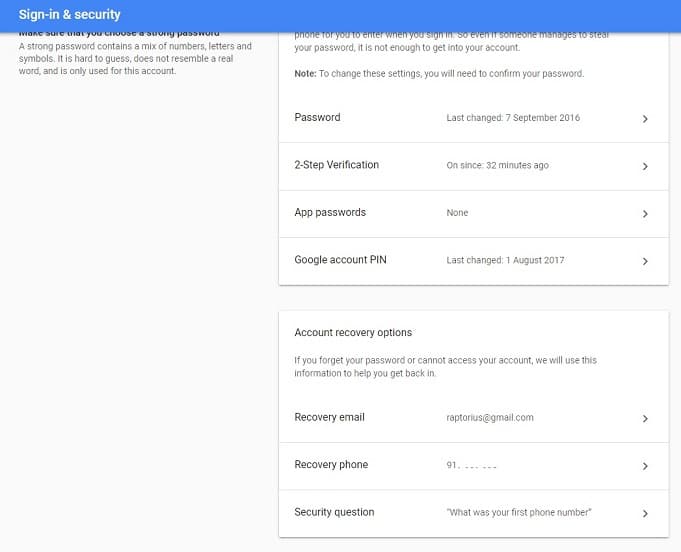Click the App passwords chevron arrow
The width and height of the screenshot is (681, 552).
coord(645,214)
